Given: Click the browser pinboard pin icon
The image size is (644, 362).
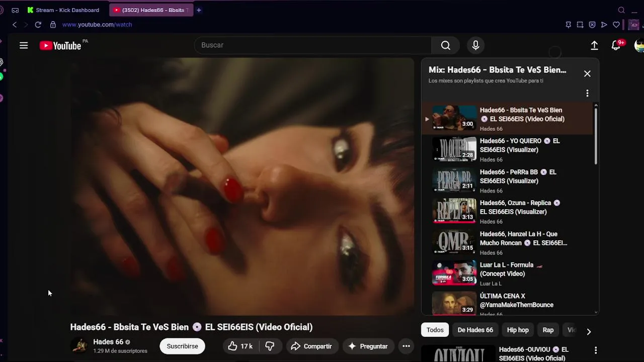Looking at the screenshot, I should 568,24.
